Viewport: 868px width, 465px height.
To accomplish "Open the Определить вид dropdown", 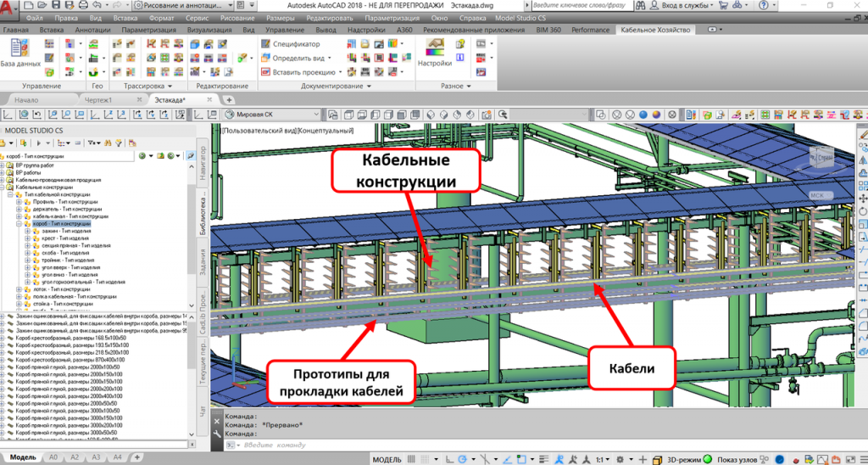I will tap(296, 58).
